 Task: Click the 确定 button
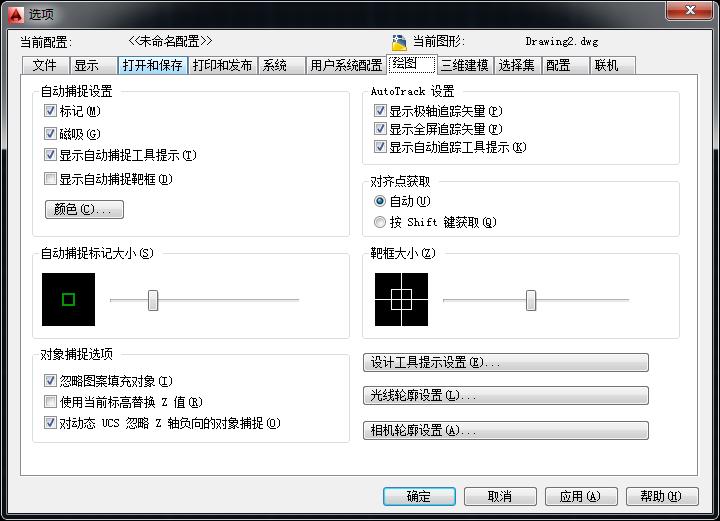419,496
